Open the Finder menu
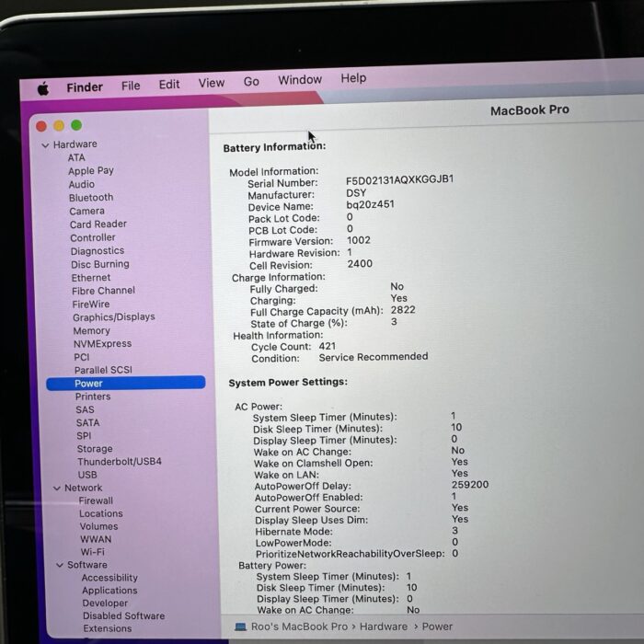The width and height of the screenshot is (644, 644). (x=85, y=87)
